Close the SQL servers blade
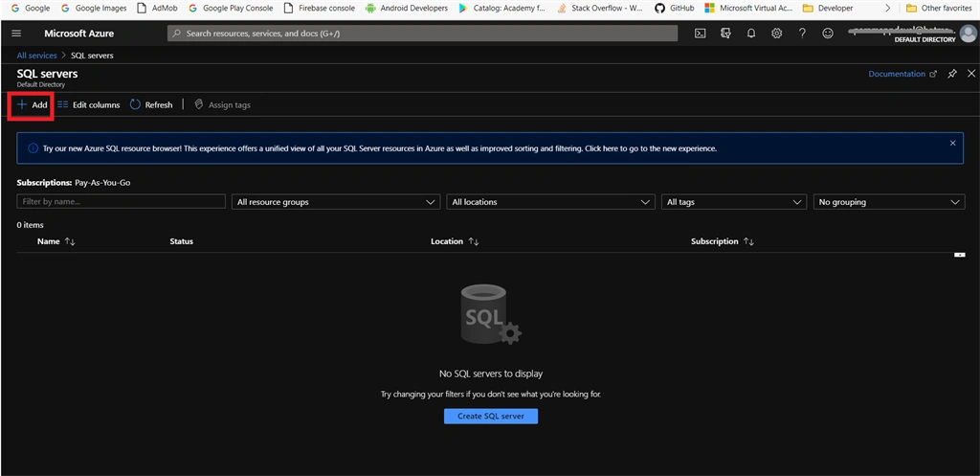 point(971,74)
